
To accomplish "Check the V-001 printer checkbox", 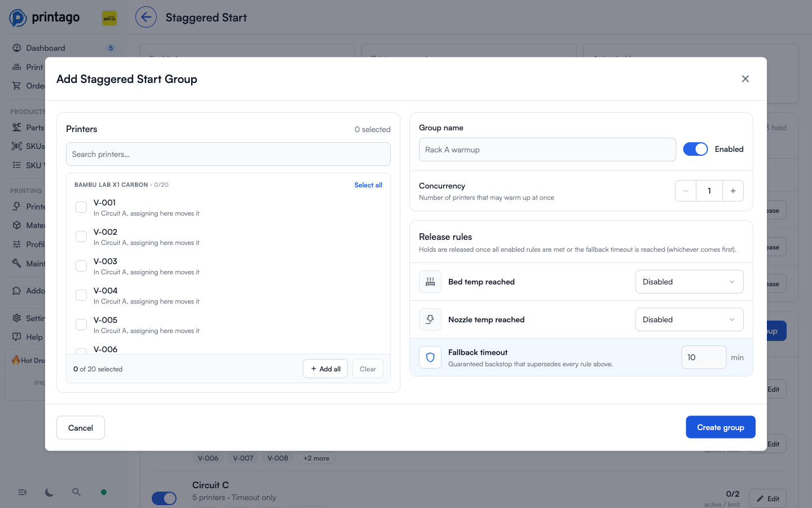I will 81,207.
